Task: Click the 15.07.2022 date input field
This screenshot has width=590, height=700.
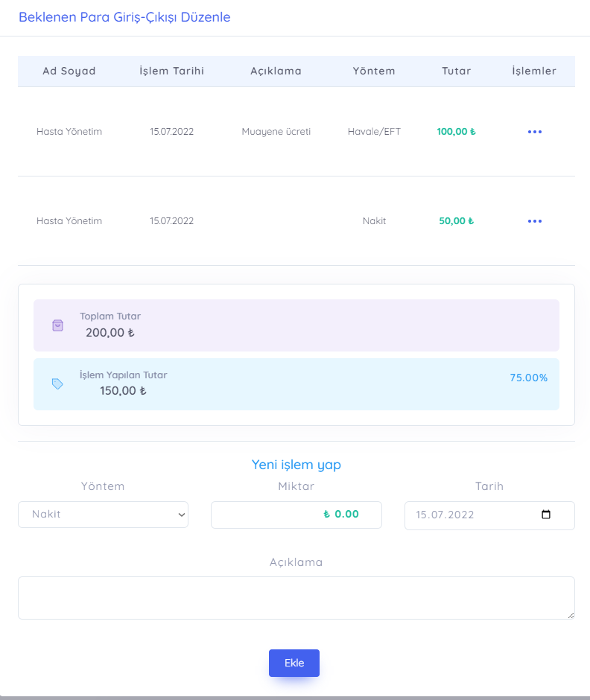Action: [x=469, y=515]
